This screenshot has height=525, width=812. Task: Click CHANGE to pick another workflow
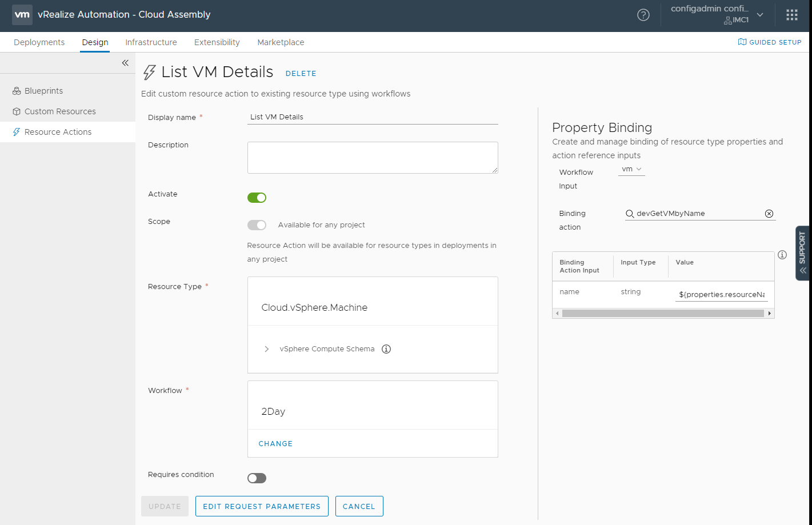(x=275, y=444)
